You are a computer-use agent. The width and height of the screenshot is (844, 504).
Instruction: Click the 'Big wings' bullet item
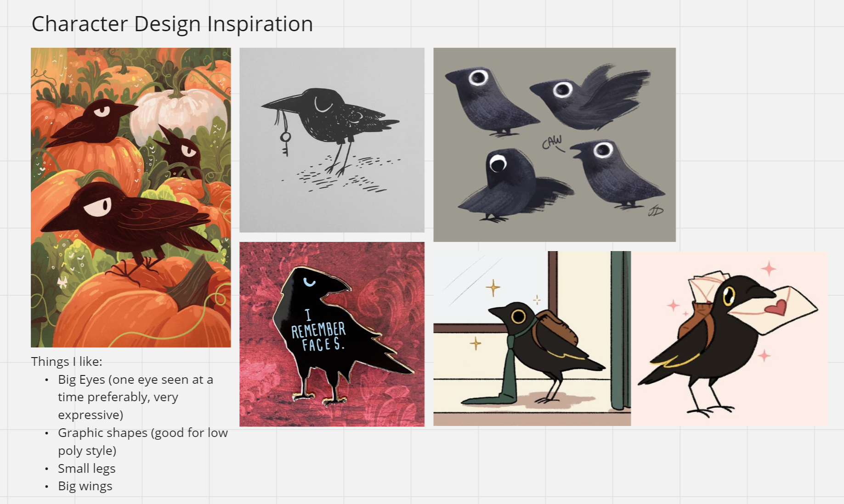pos(85,486)
